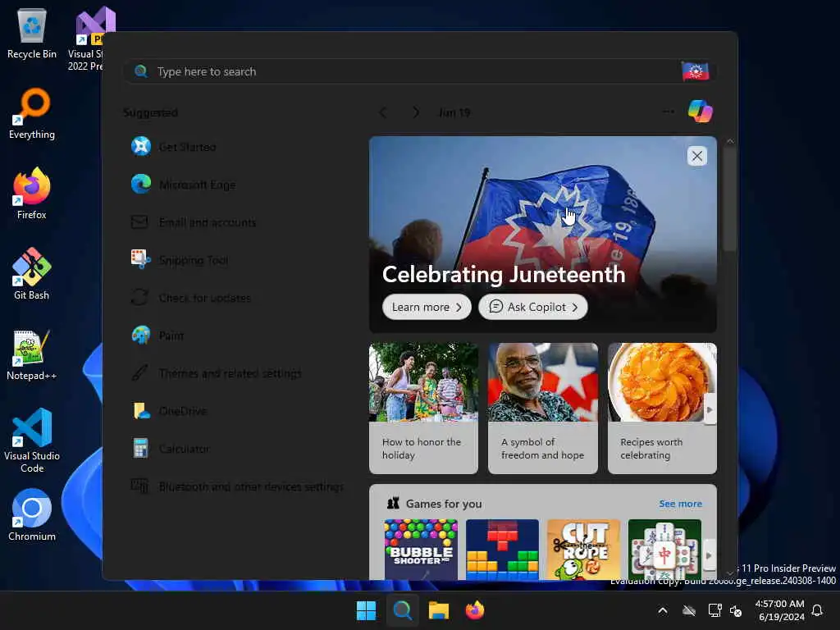The image size is (840, 630).
Task: Click the See more games link
Action: coord(680,504)
